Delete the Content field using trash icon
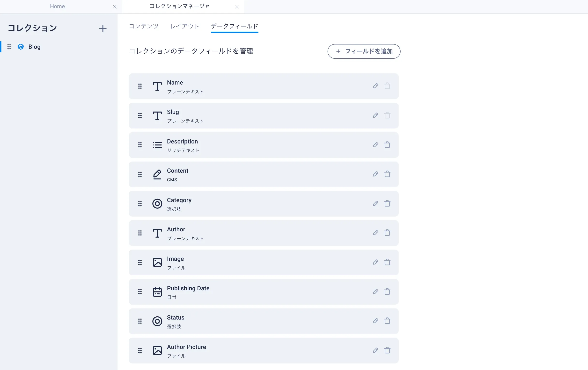The width and height of the screenshot is (588, 370). (x=387, y=174)
